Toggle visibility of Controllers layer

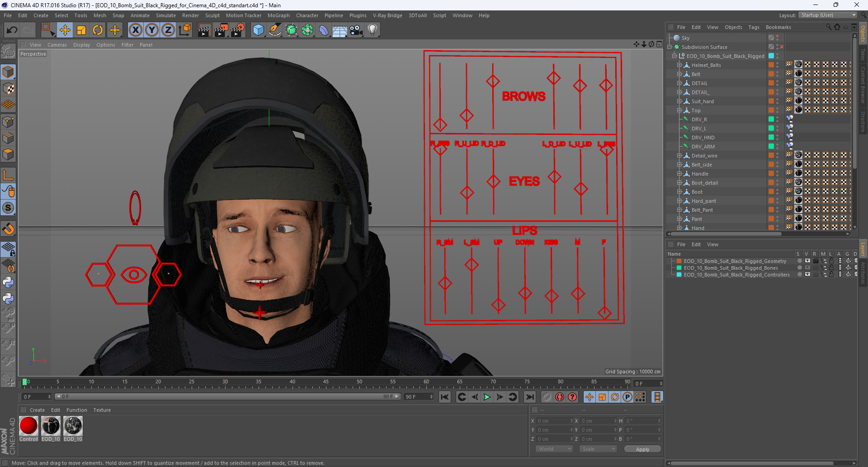click(807, 275)
